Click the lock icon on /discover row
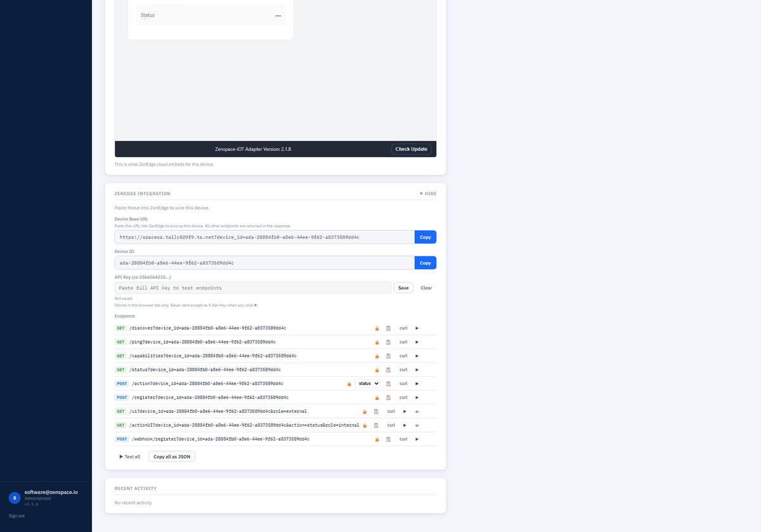Screen dimensions: 761x532 (x=377, y=328)
